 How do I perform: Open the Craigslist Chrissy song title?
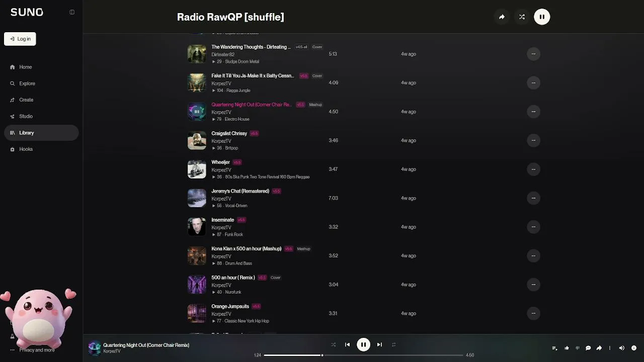[229, 133]
